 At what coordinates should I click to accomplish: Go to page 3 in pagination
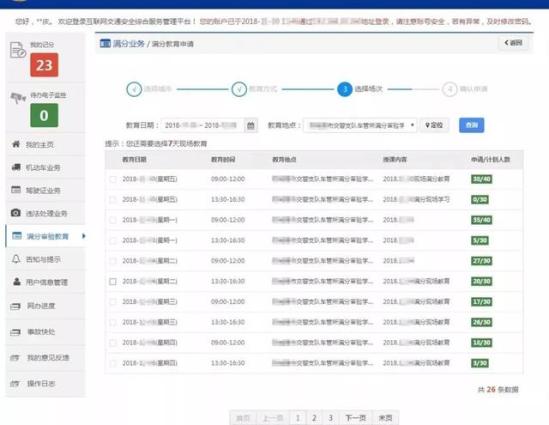[331, 418]
